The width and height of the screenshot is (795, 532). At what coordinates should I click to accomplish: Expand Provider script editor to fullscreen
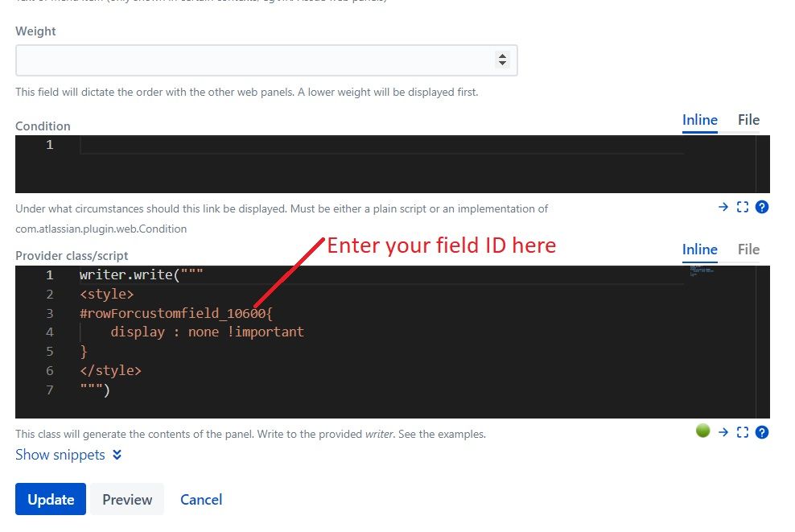742,432
